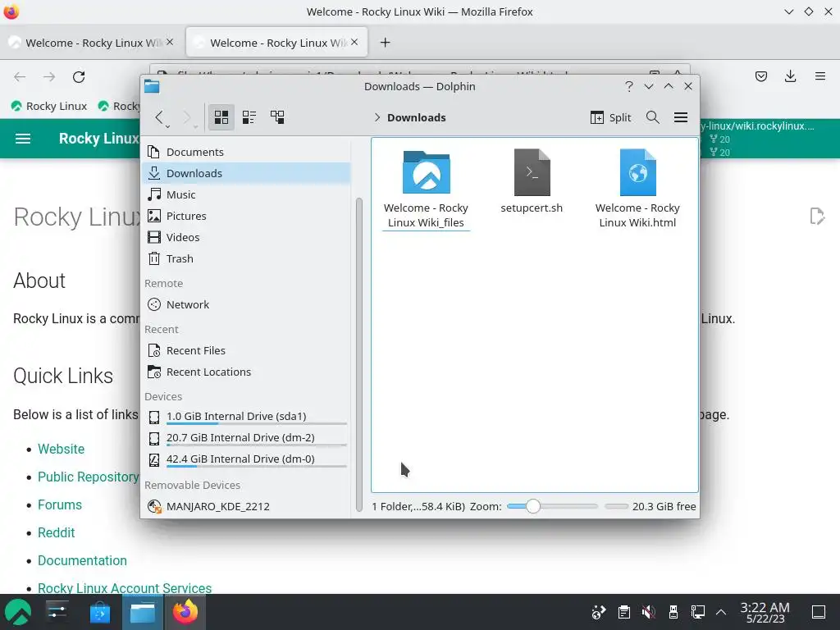Click the Downloads breadcrumb
The width and height of the screenshot is (840, 630).
(x=416, y=118)
